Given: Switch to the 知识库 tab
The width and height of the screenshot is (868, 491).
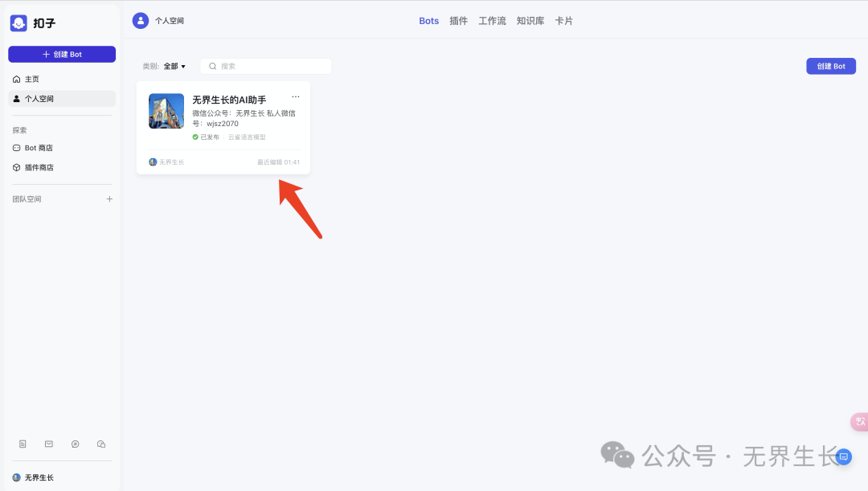Looking at the screenshot, I should pos(530,21).
